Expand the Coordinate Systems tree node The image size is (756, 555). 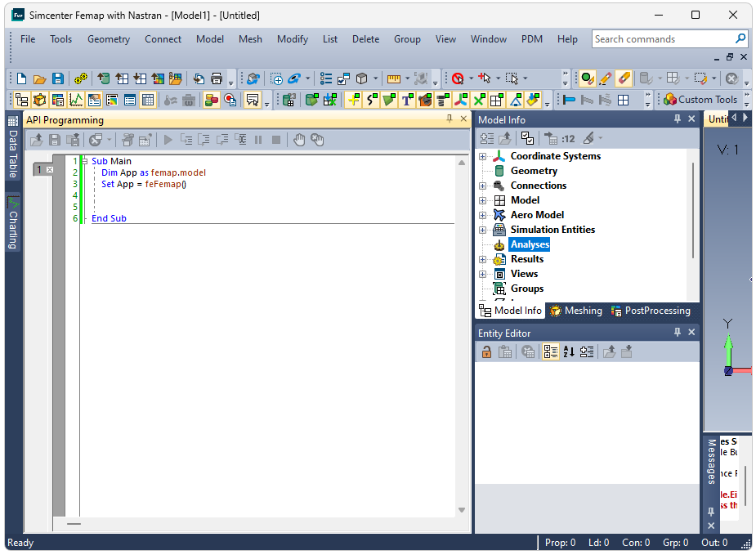[483, 156]
